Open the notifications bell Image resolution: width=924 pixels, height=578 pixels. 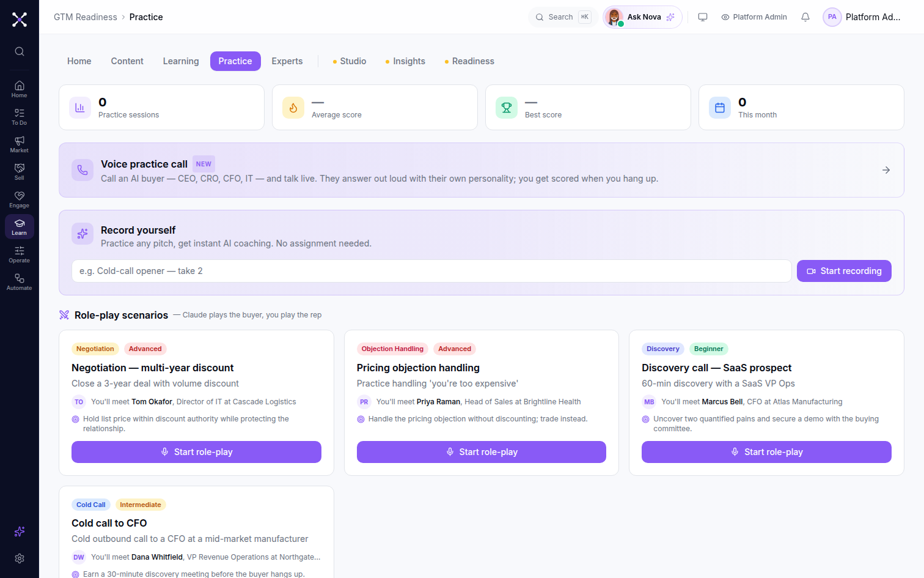click(x=805, y=17)
